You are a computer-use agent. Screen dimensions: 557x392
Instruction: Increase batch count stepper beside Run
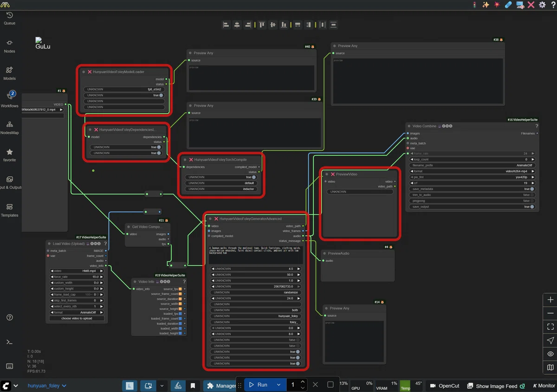click(x=303, y=382)
